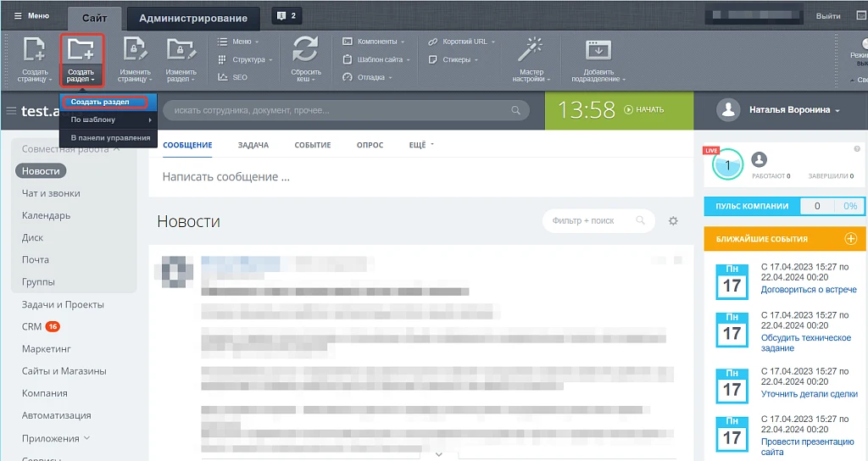Expand the Приложения sidebar section

pos(55,438)
